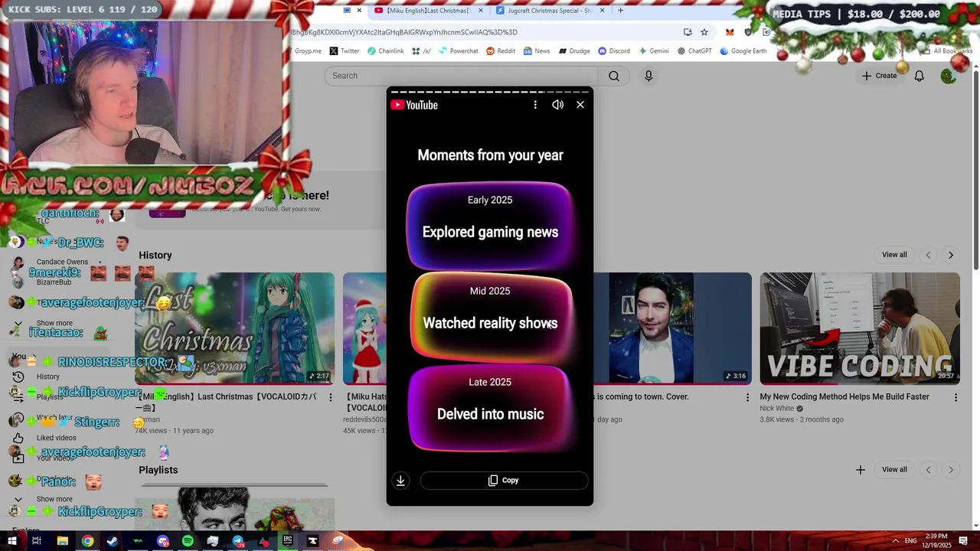
Task: Open a new browser tab
Action: [621, 11]
